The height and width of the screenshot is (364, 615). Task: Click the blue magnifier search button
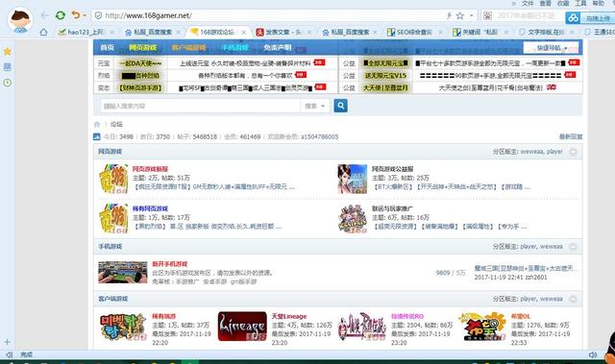coord(340,106)
